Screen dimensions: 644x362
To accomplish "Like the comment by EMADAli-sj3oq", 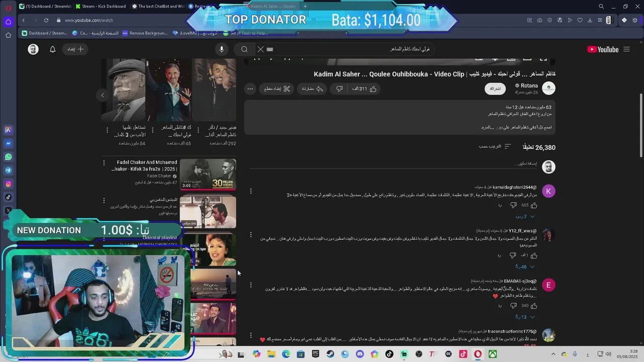I will [534, 306].
